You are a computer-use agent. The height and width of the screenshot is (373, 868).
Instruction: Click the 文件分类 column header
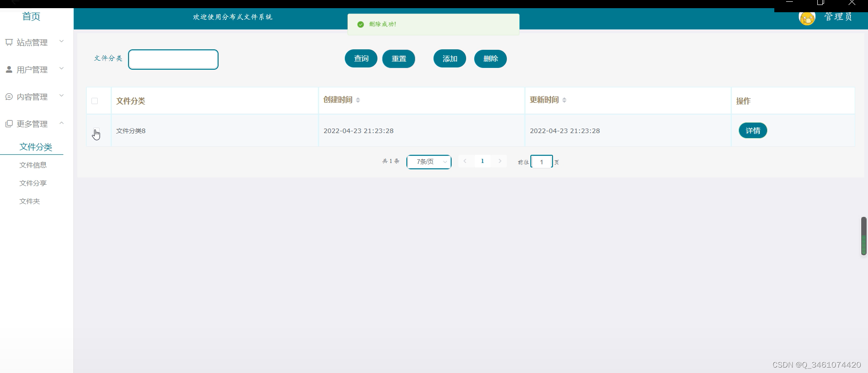(131, 101)
